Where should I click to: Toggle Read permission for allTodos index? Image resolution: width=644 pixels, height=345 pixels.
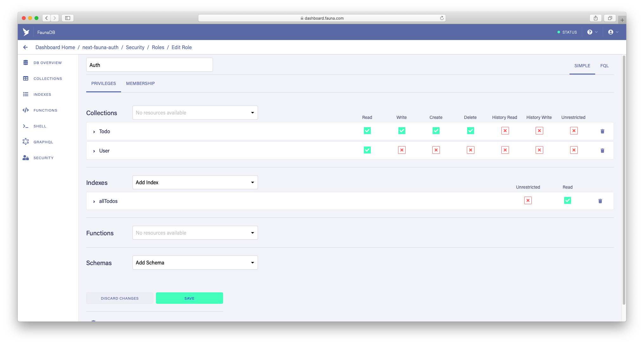click(x=568, y=200)
